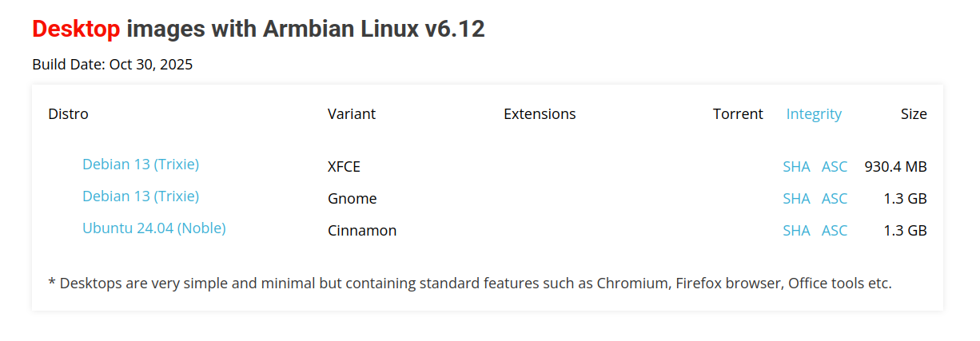980x341 pixels.
Task: Click the Build Date text
Action: pos(113,65)
